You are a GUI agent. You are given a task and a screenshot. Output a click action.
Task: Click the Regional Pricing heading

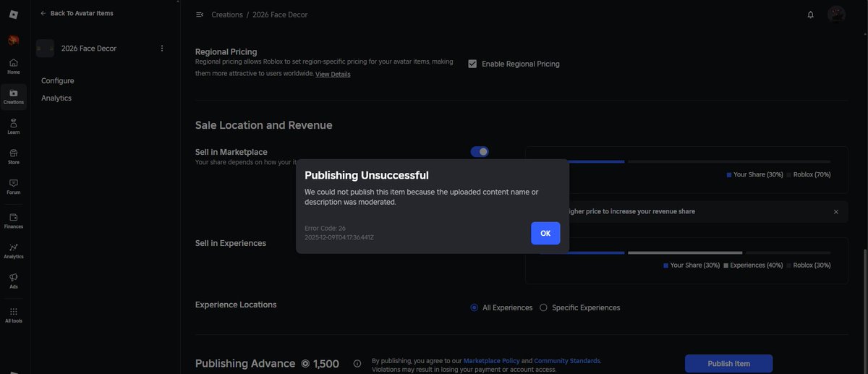(x=226, y=52)
